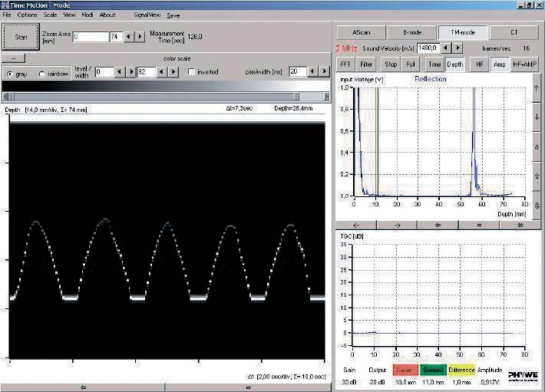Enable the inverted color scale checkbox

point(192,72)
